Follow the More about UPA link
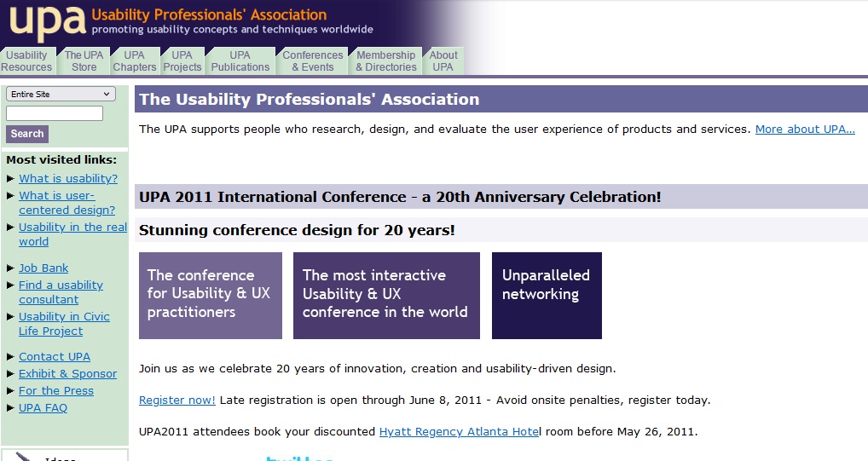 coord(805,129)
